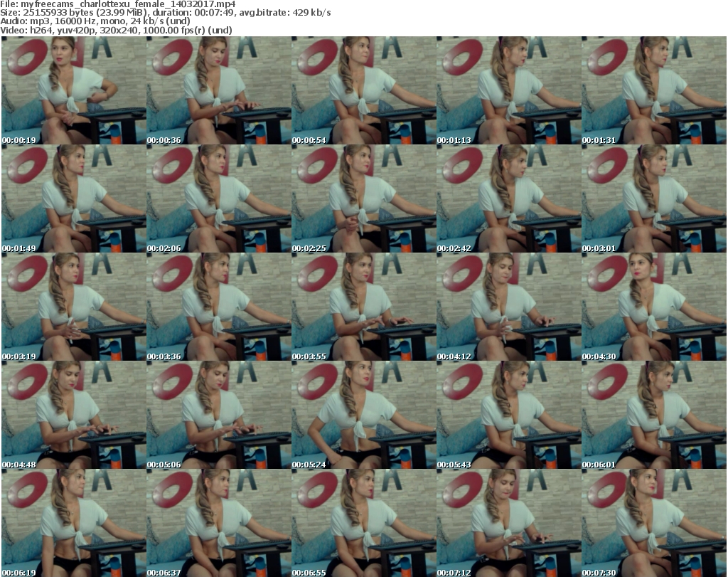Select thumbnail frame at 00:00:19
This screenshot has height=577, width=728.
pos(74,90)
